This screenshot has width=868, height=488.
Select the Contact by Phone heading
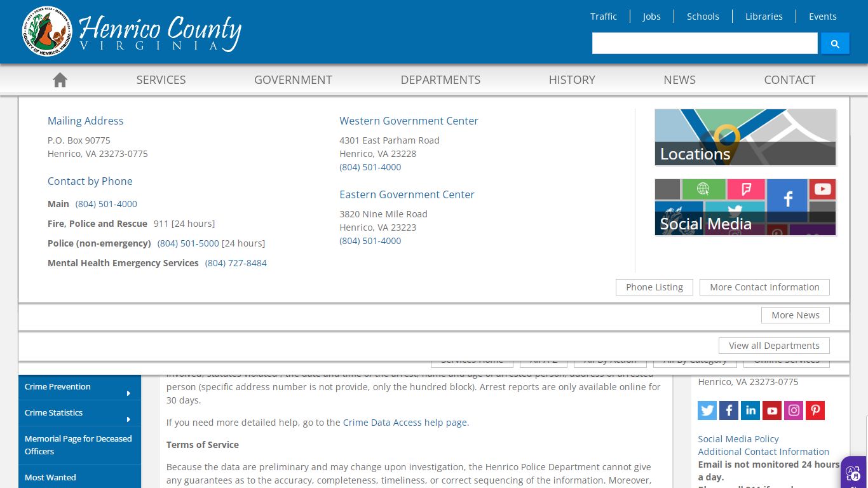[x=90, y=181]
